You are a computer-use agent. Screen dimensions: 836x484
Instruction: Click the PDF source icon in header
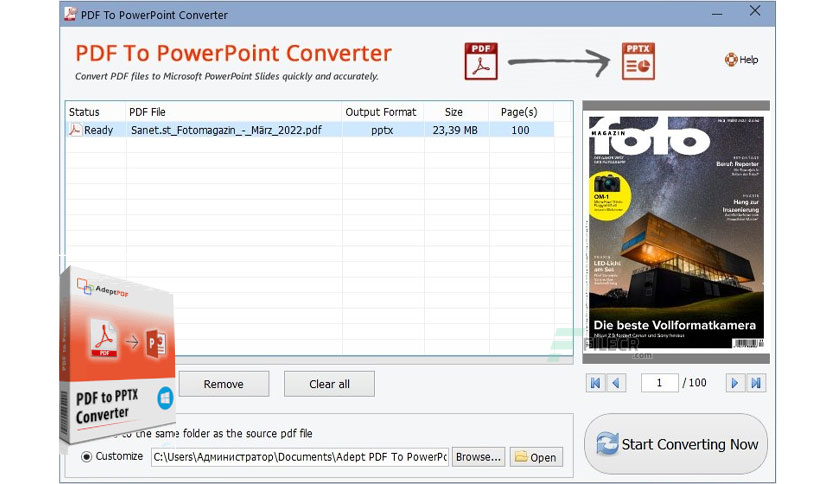tap(481, 61)
